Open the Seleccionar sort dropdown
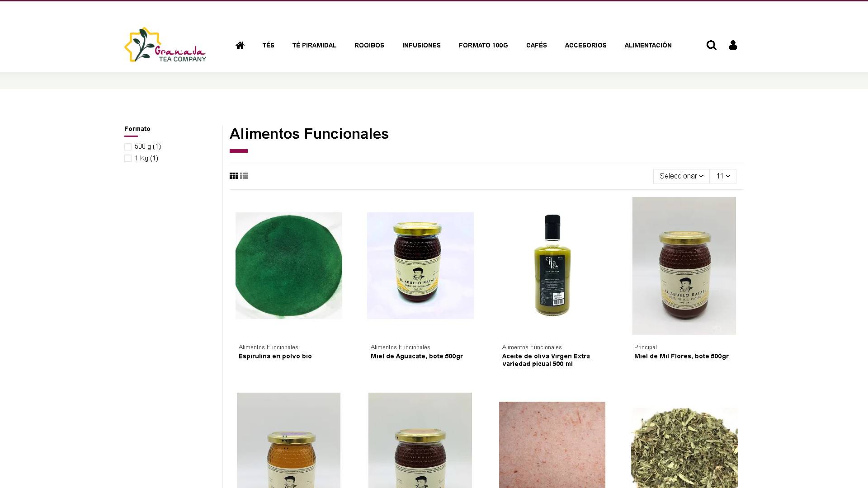This screenshot has width=868, height=488. [x=681, y=176]
